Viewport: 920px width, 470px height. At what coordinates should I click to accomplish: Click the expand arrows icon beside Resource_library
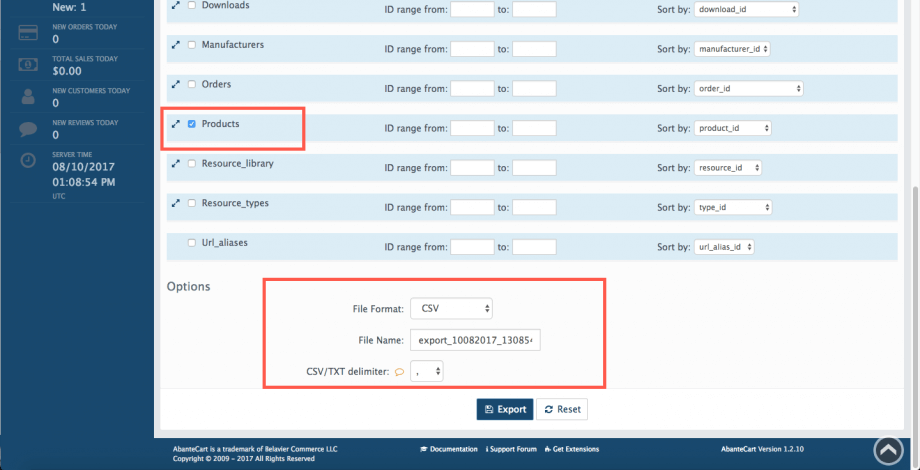pos(176,164)
